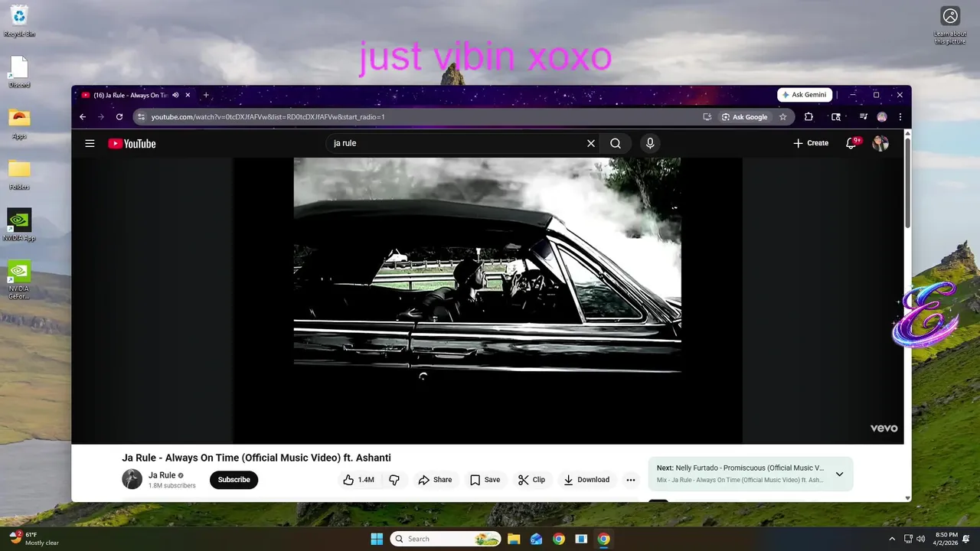Install app icon in address bar
This screenshot has height=551, width=980.
click(x=707, y=117)
